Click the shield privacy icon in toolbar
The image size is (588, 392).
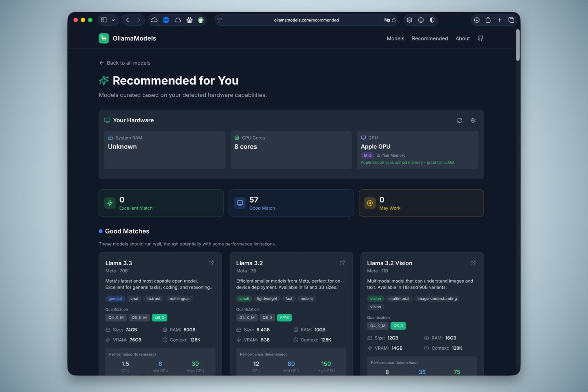(x=432, y=20)
